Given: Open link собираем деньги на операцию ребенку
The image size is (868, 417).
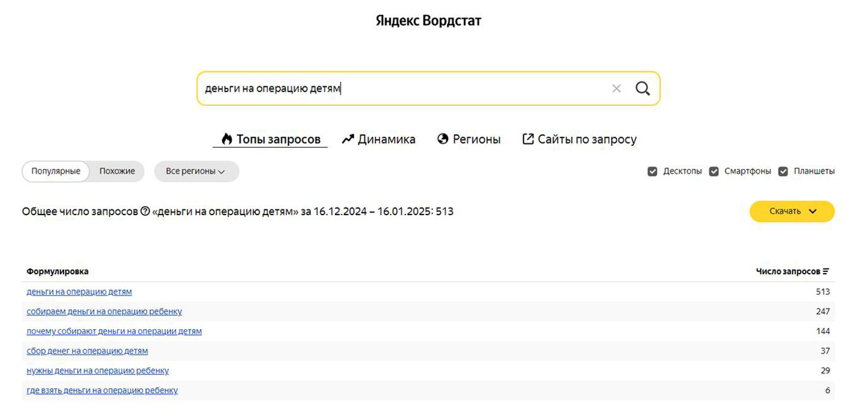Looking at the screenshot, I should 104,311.
